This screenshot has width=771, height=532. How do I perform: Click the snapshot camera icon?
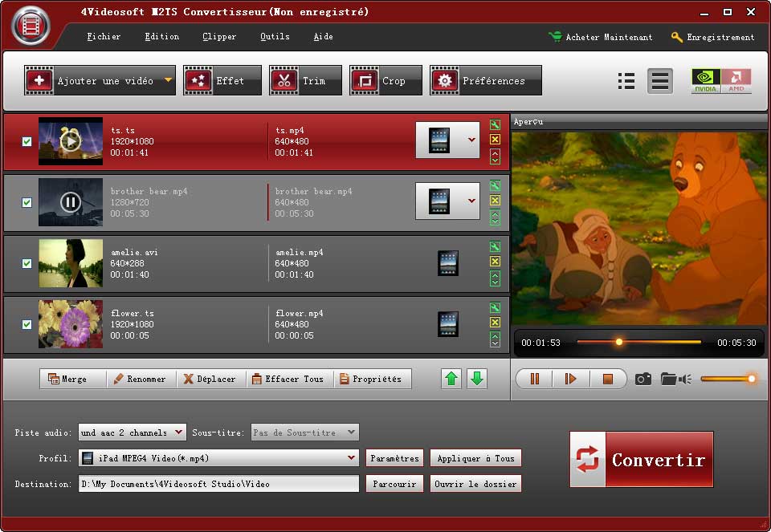point(643,379)
